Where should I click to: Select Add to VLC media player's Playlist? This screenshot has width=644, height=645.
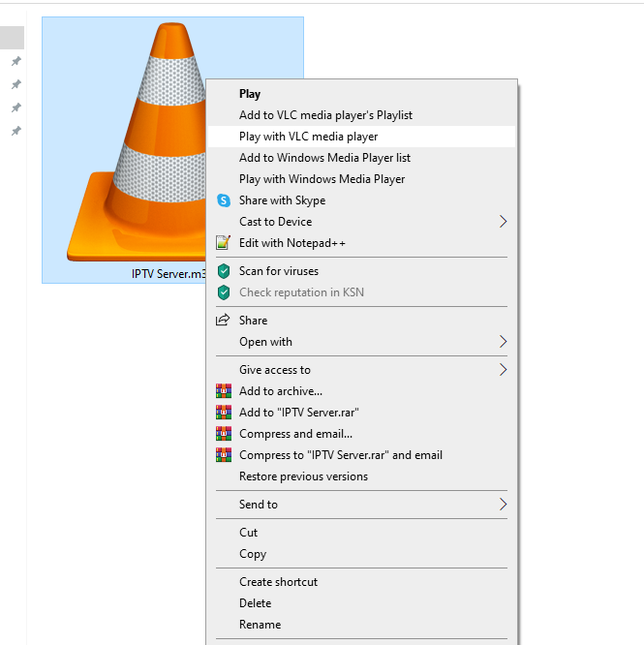361,115
